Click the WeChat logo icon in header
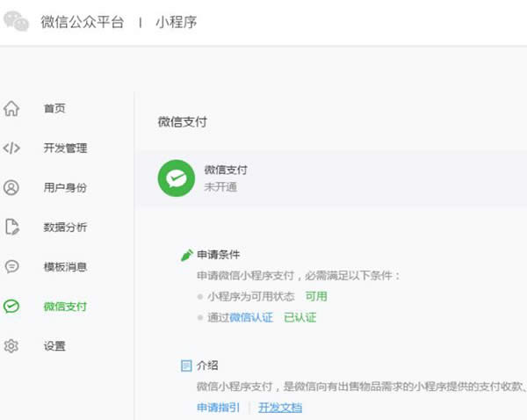Viewport: 527px width, 420px height. [x=17, y=22]
